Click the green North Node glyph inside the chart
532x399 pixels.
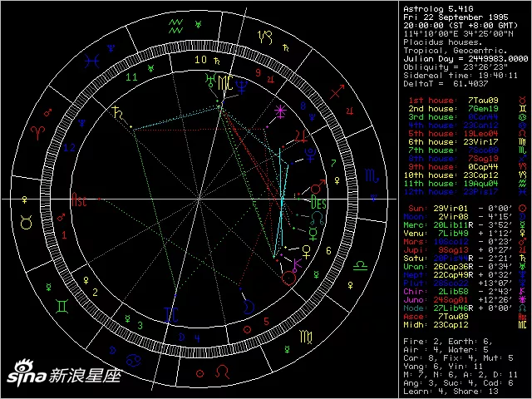(316, 218)
